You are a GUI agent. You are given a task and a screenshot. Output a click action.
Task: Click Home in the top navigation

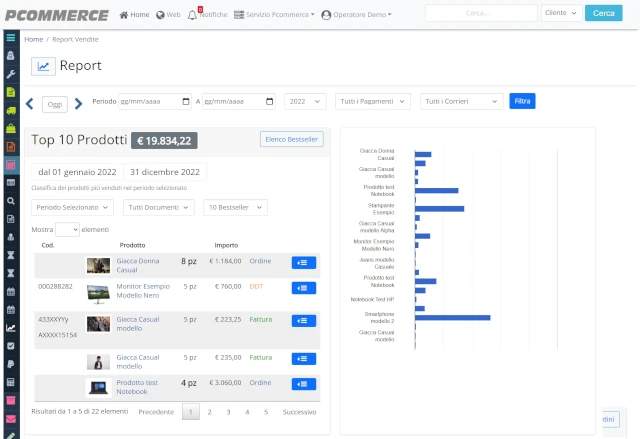(134, 15)
